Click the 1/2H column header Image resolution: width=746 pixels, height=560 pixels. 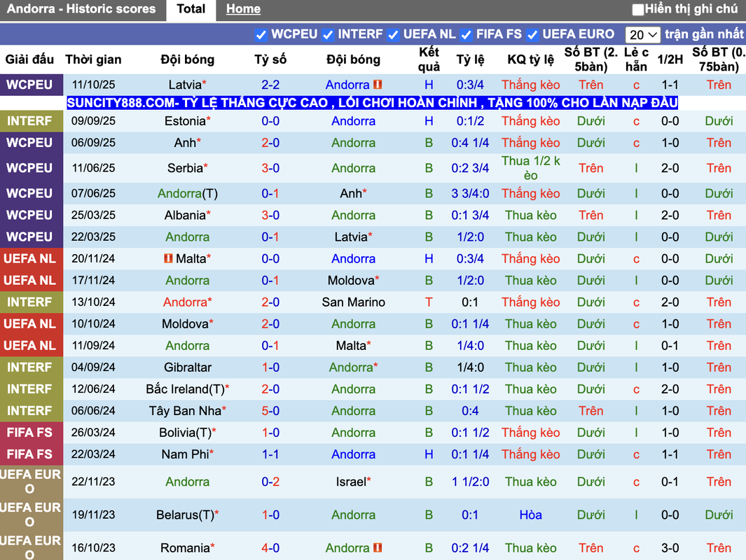click(670, 59)
